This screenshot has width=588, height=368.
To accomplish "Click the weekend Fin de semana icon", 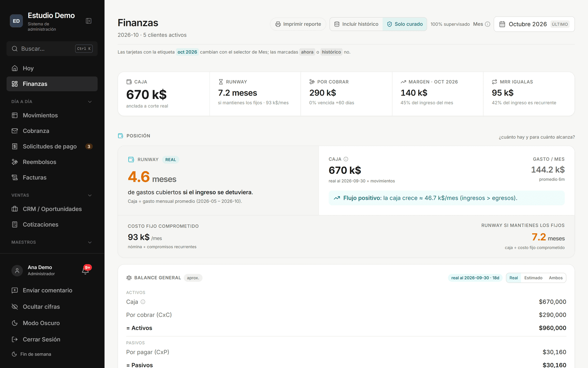I will pos(14,354).
